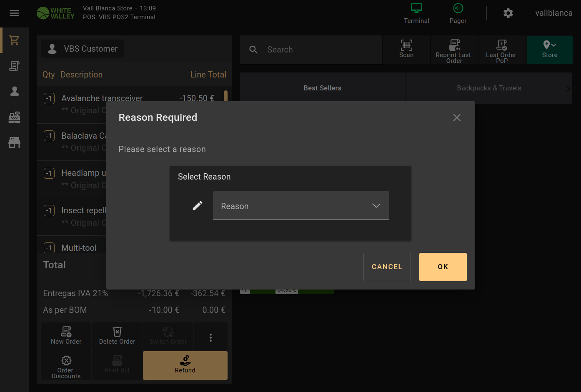Close the Reason Required dialog
Image resolution: width=581 pixels, height=392 pixels.
pyautogui.click(x=457, y=118)
